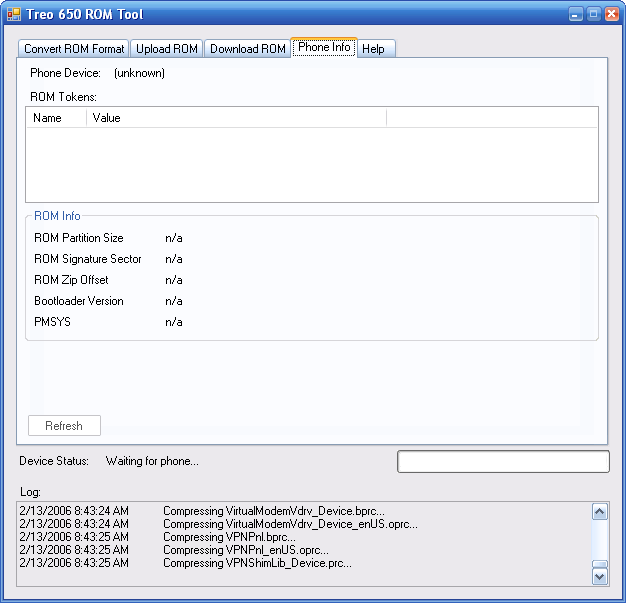This screenshot has height=603, width=626.
Task: Click the n/a value beside ROM Partition Size
Action: pyautogui.click(x=174, y=238)
